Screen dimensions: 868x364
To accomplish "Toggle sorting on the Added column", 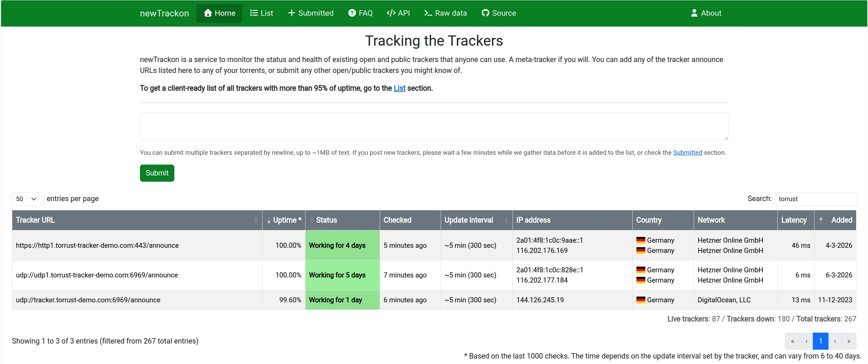I will (x=821, y=220).
